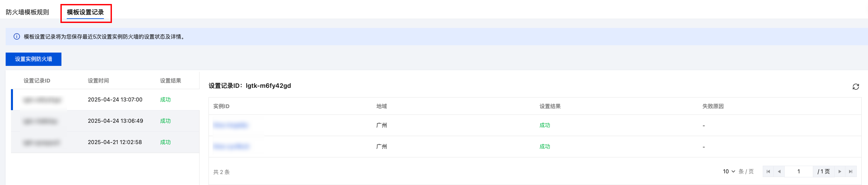
Task: Go to first page of results
Action: [768, 171]
